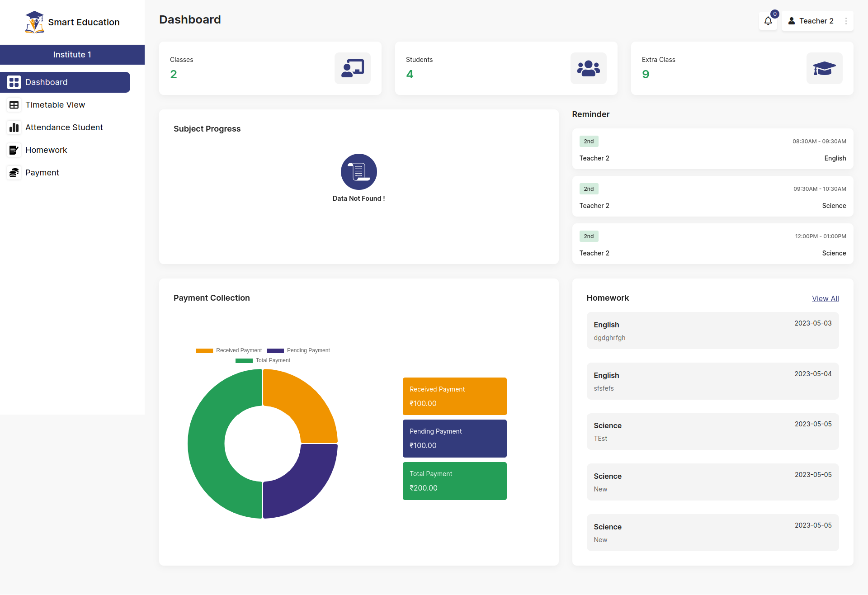Click the Students dashboard icon
Screen dimensions: 868x595
click(589, 69)
